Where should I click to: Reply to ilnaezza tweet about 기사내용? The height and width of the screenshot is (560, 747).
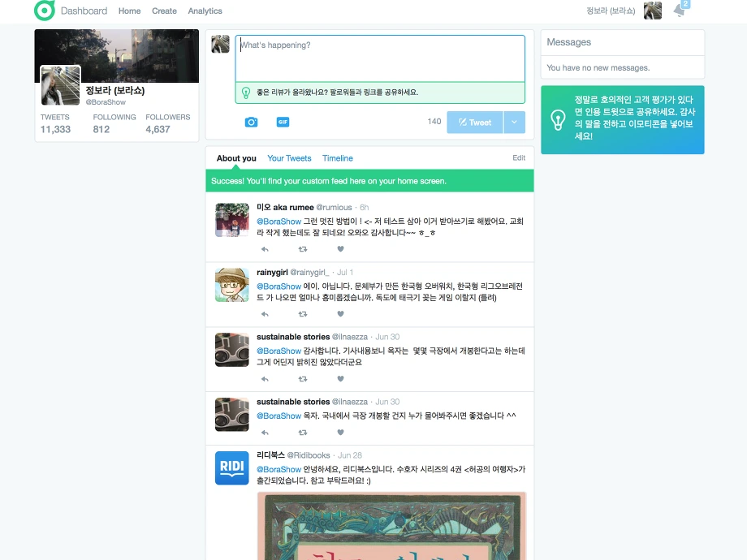(x=265, y=379)
